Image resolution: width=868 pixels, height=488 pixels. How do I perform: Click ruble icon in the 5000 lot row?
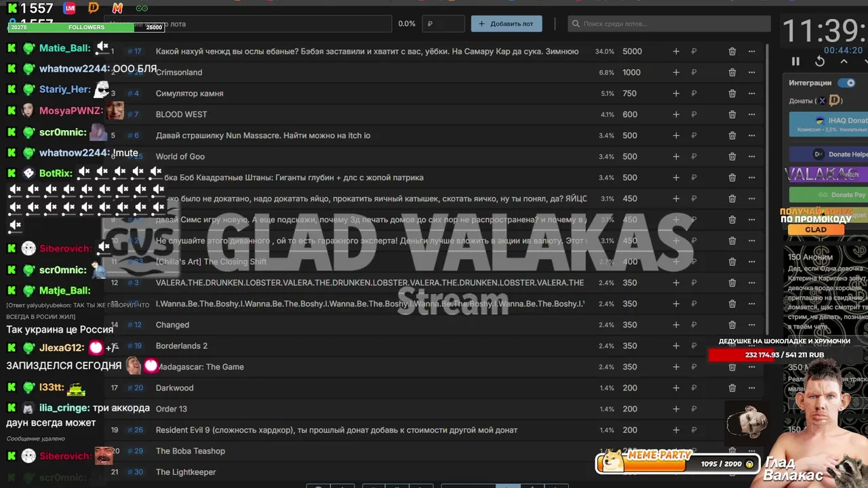[x=694, y=52]
